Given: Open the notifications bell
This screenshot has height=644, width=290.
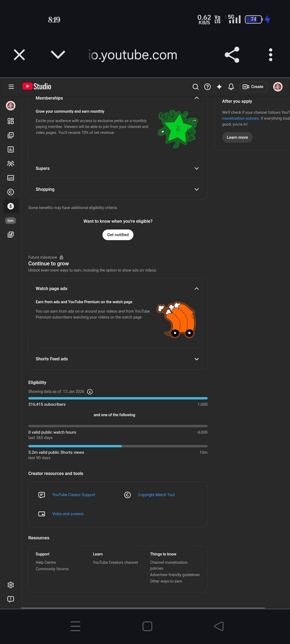Looking at the screenshot, I should point(231,87).
